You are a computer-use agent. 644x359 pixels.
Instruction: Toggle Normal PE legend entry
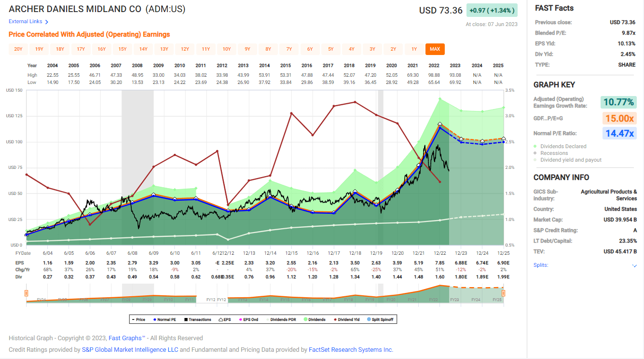[x=164, y=319]
